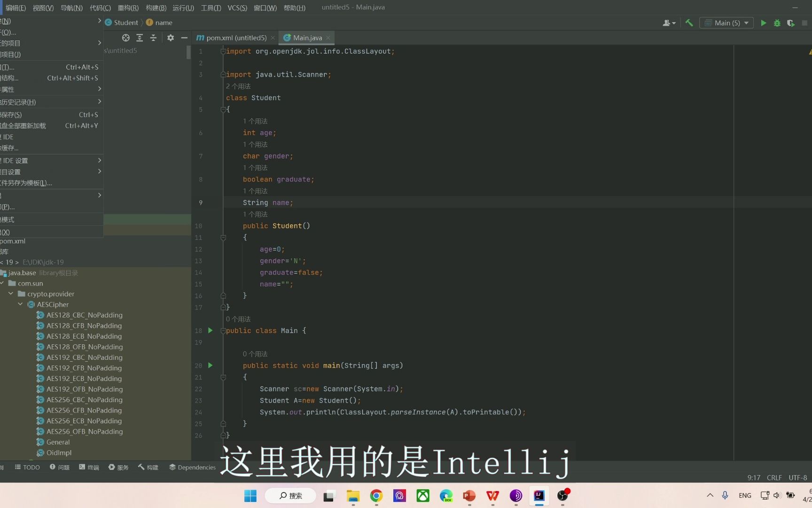Click the Windows search box in taskbar
This screenshot has width=812, height=508.
[290, 496]
